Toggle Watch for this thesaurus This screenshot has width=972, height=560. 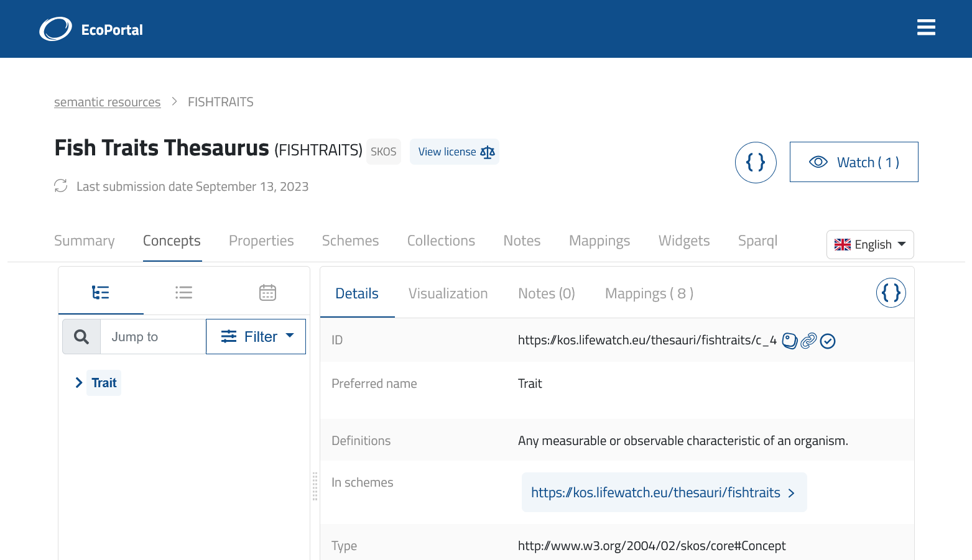[853, 162]
